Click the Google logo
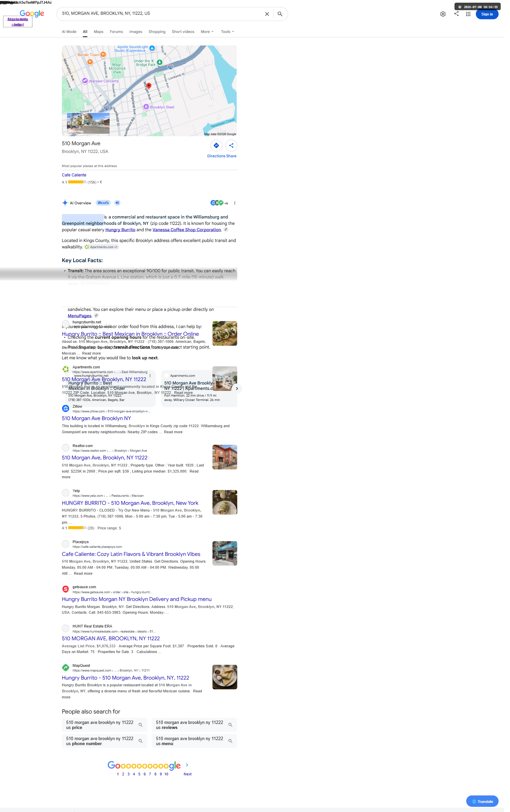Viewport: 510px width, 812px height. pos(32,13)
